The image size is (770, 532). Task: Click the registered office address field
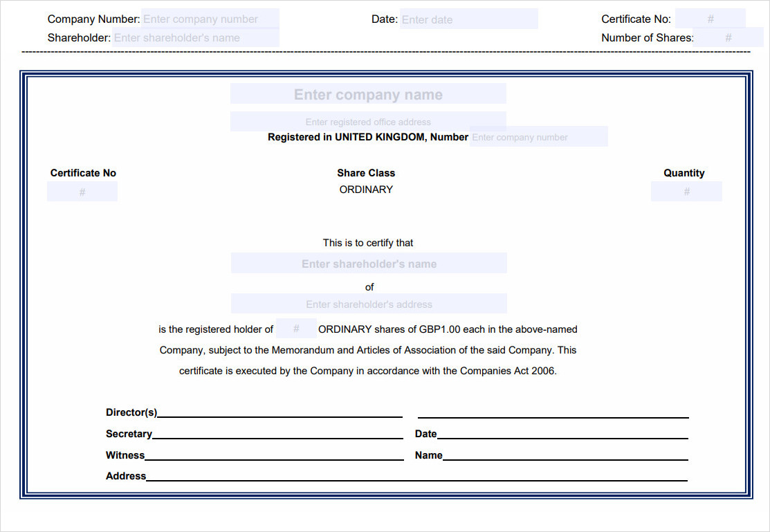[x=368, y=121]
